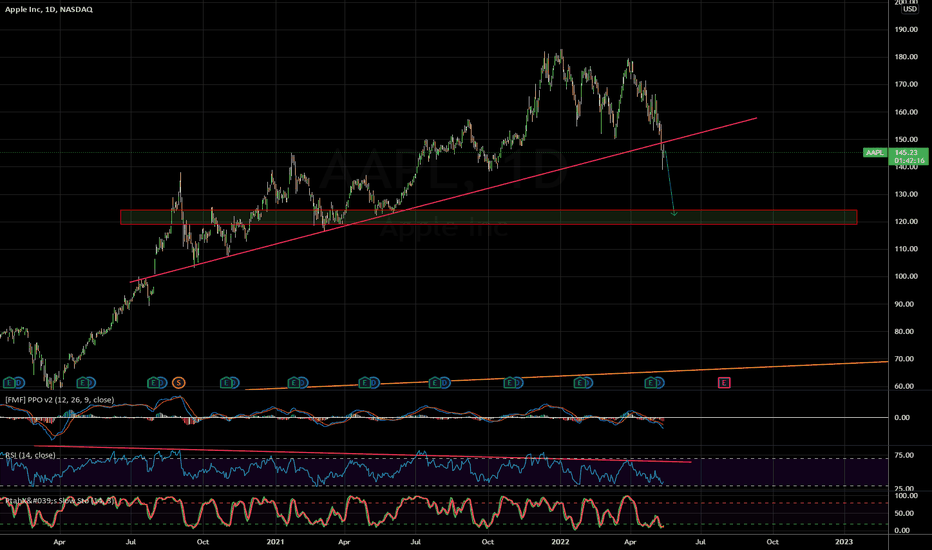Click the 2023 label on time axis
932x550 pixels.
pyautogui.click(x=843, y=542)
